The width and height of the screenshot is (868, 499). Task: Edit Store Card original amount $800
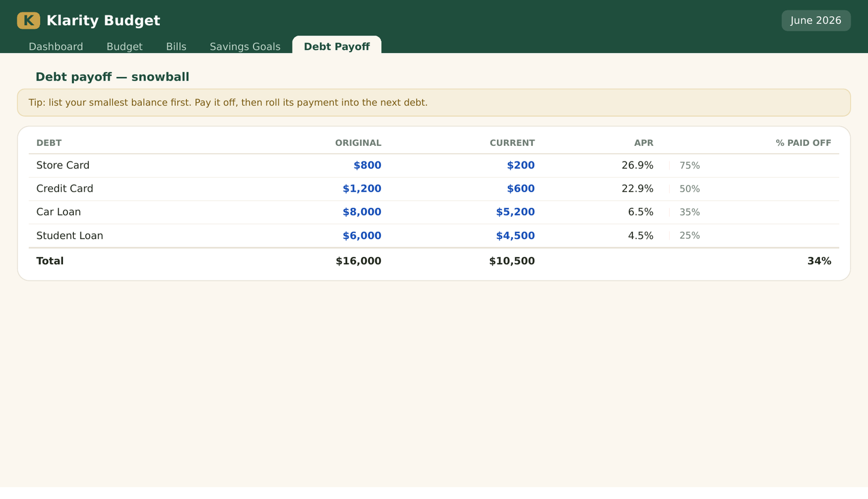pos(367,165)
